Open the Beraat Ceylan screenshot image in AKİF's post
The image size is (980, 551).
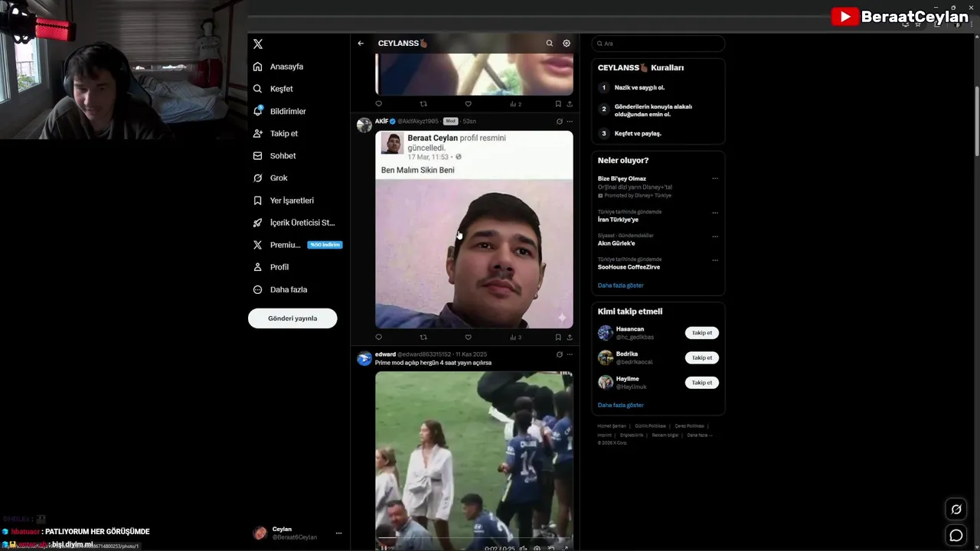pos(474,230)
